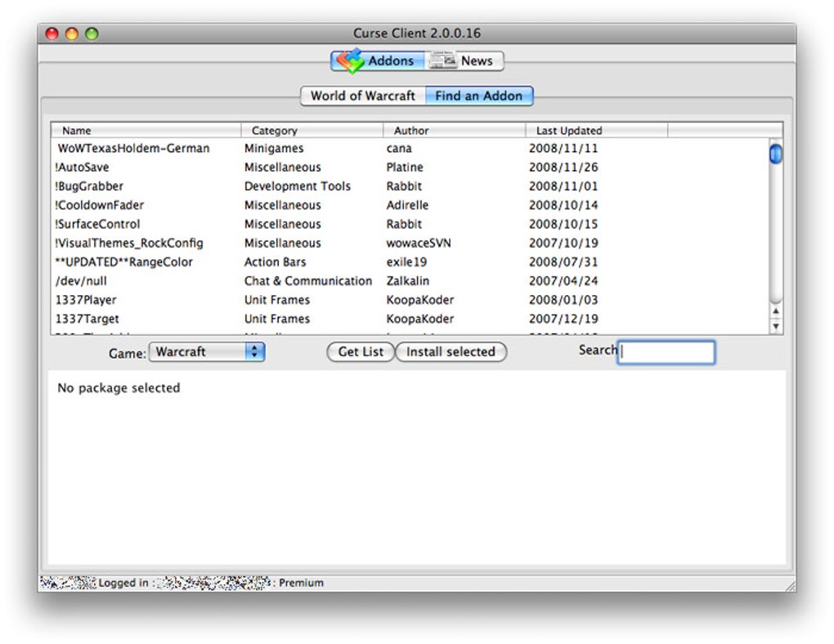Click author Platine
Viewport: 834px width, 644px height.
pyautogui.click(x=405, y=167)
